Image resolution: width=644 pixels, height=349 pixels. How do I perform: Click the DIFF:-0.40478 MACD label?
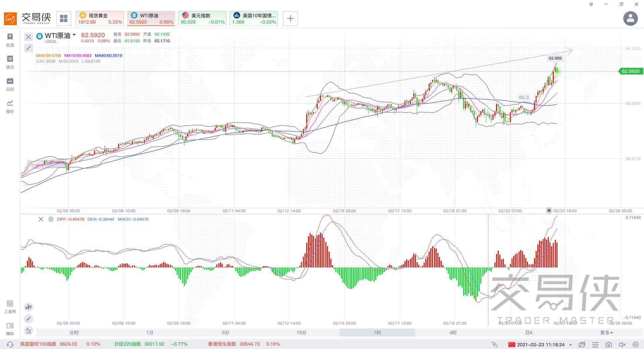point(70,219)
